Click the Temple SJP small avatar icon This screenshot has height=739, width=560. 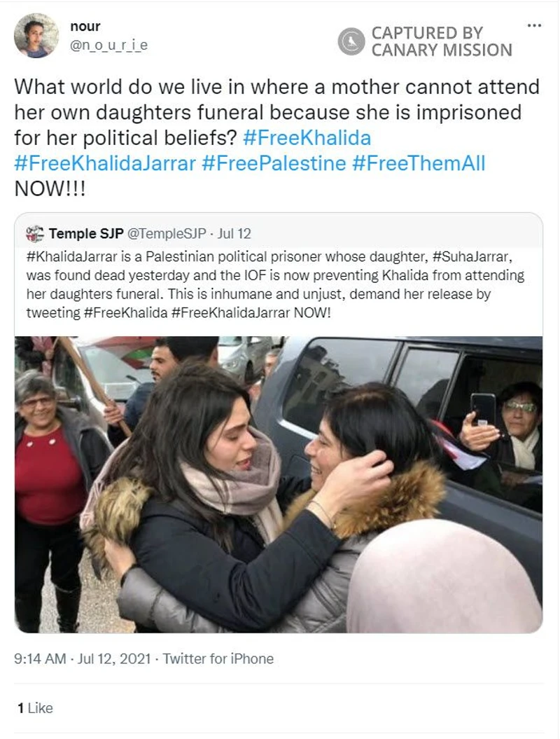[35, 234]
